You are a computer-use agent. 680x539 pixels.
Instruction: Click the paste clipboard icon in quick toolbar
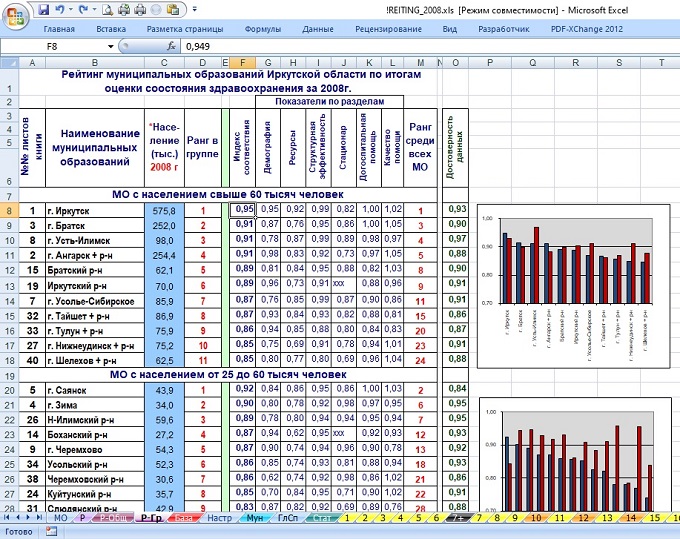173,9
